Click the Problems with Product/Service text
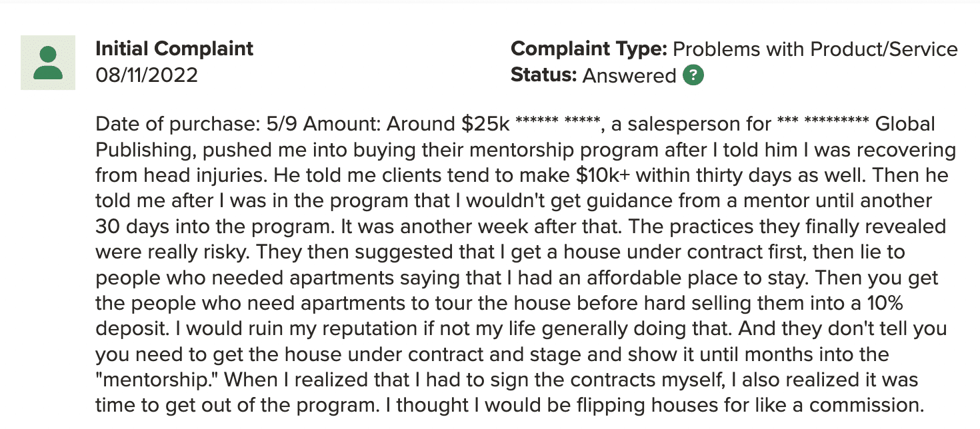This screenshot has width=980, height=429. pyautogui.click(x=815, y=49)
